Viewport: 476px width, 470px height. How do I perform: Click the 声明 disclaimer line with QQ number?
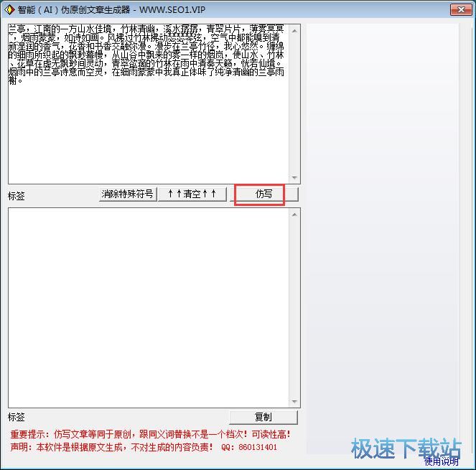[x=144, y=447]
